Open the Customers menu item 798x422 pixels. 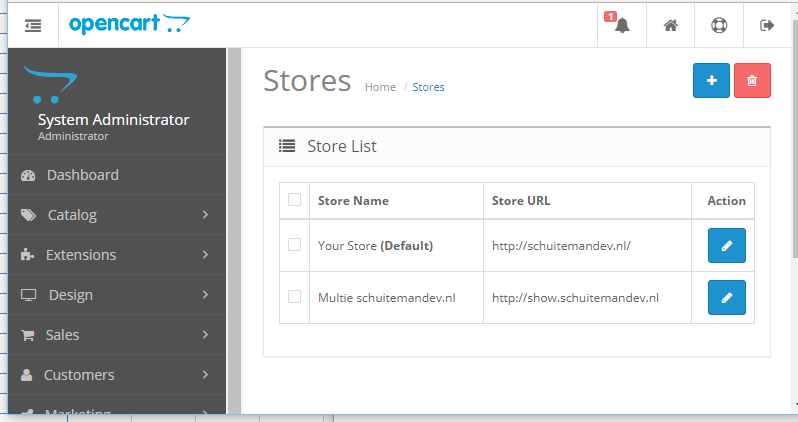pyautogui.click(x=117, y=375)
